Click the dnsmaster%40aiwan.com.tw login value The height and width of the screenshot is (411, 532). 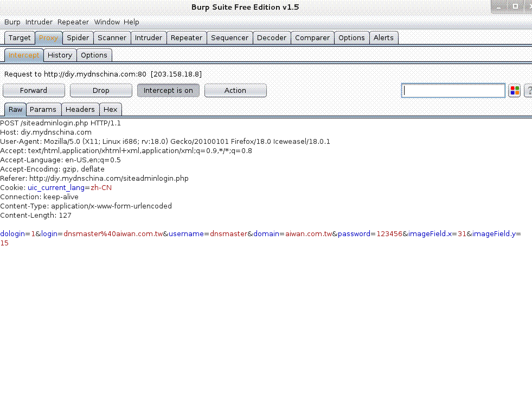click(113, 233)
